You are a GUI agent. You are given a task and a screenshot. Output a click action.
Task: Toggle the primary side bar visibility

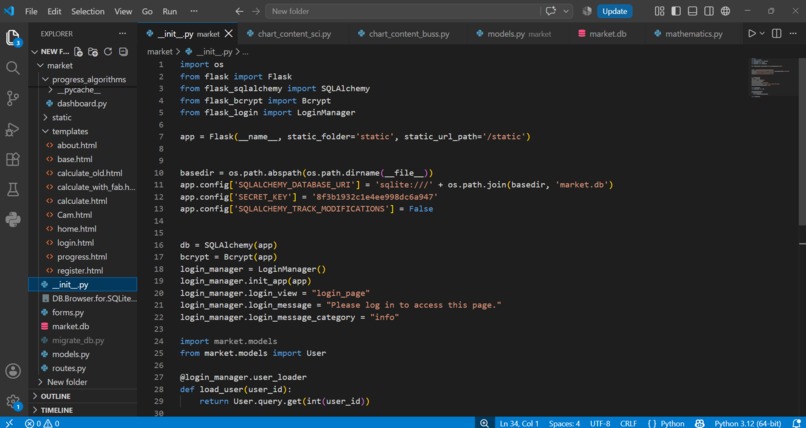pyautogui.click(x=676, y=11)
